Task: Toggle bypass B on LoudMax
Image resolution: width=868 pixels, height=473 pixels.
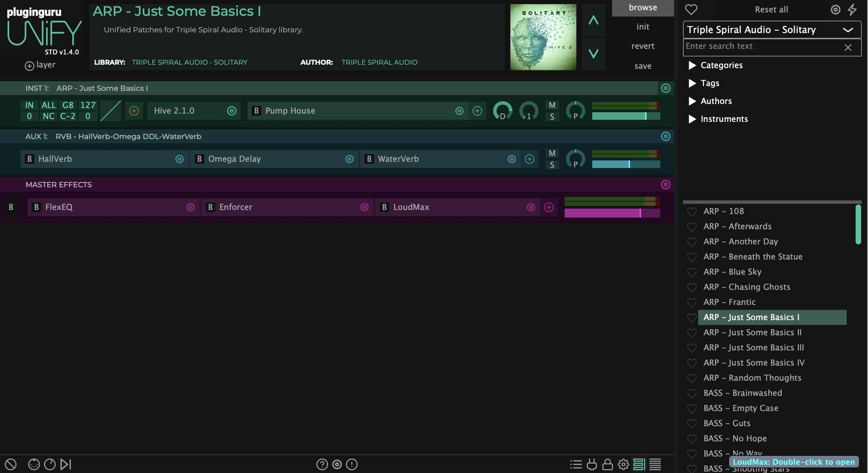Action: pos(384,207)
